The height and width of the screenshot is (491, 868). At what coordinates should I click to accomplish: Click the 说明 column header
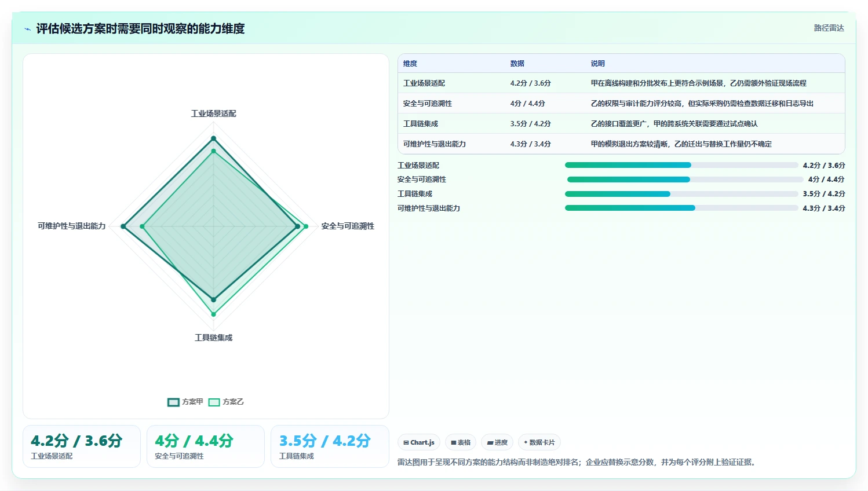[x=598, y=64]
